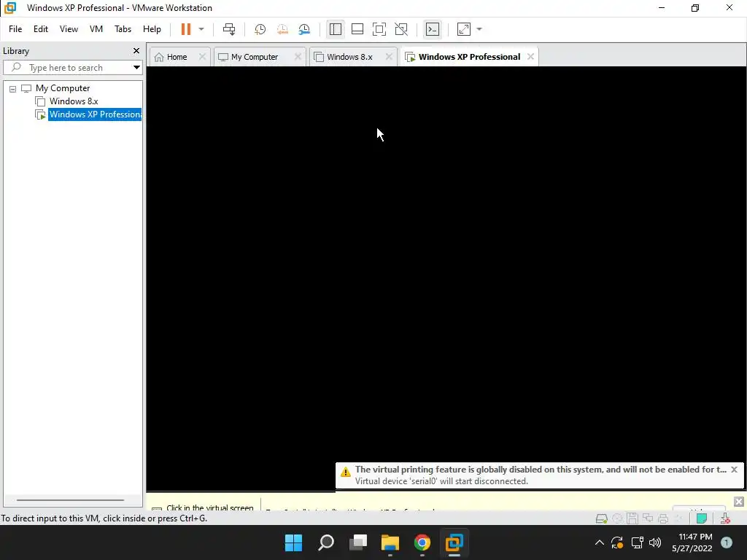Close the Home tab
747x560 pixels.
tap(203, 57)
